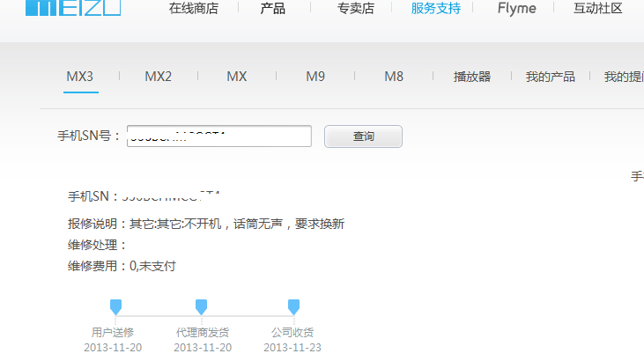644x361 pixels.
Task: Click the 代理商发货 label text
Action: pyautogui.click(x=203, y=332)
